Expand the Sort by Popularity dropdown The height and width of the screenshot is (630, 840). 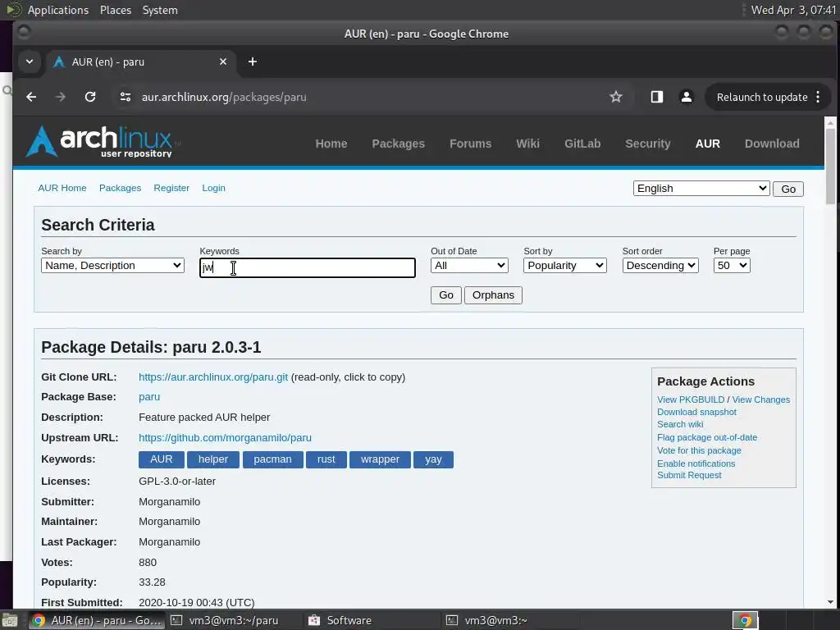click(x=564, y=266)
